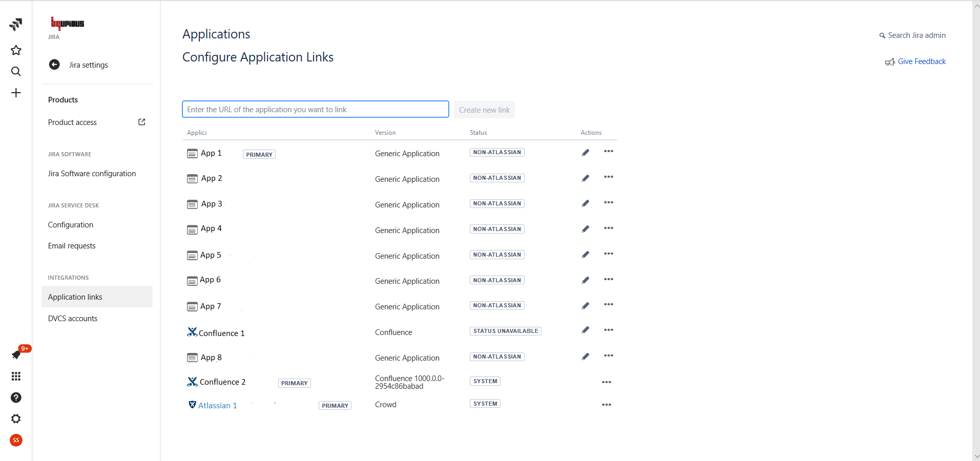Click the NON-ATLASSIAN status badge for App 1

click(497, 152)
